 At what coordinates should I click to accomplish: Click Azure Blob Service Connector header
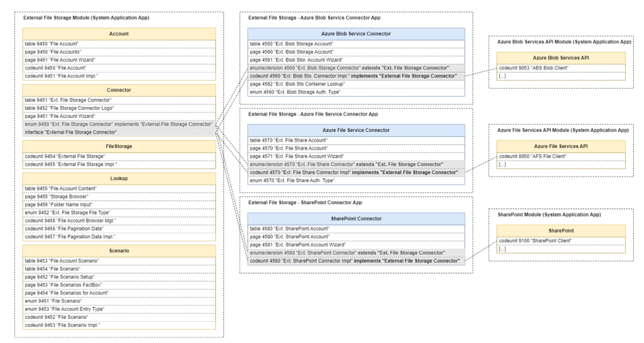click(x=356, y=34)
